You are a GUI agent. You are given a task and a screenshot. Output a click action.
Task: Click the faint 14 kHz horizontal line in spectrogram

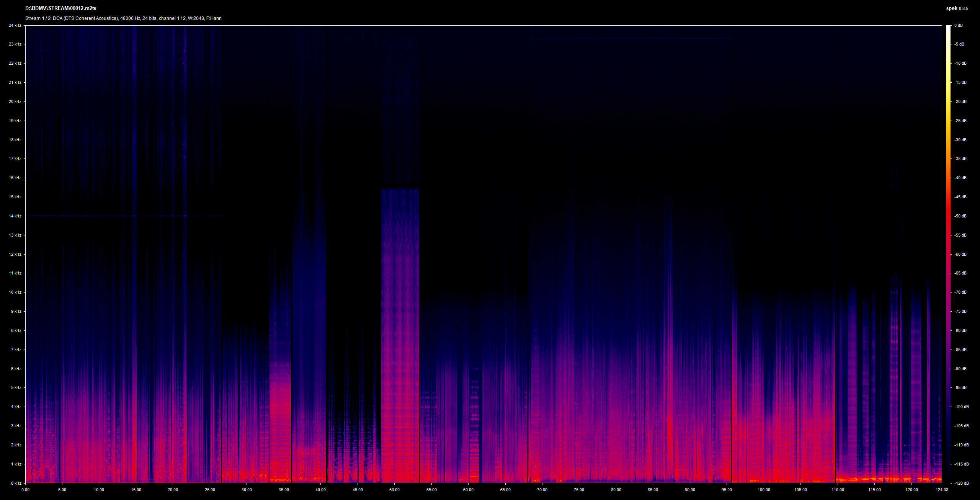tap(123, 216)
